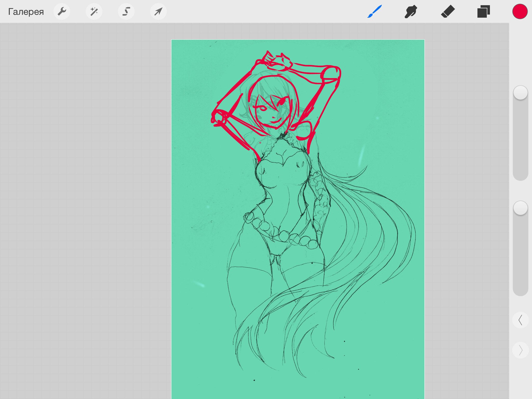Click the brush size slider handle
The width and height of the screenshot is (532, 399).
521,92
